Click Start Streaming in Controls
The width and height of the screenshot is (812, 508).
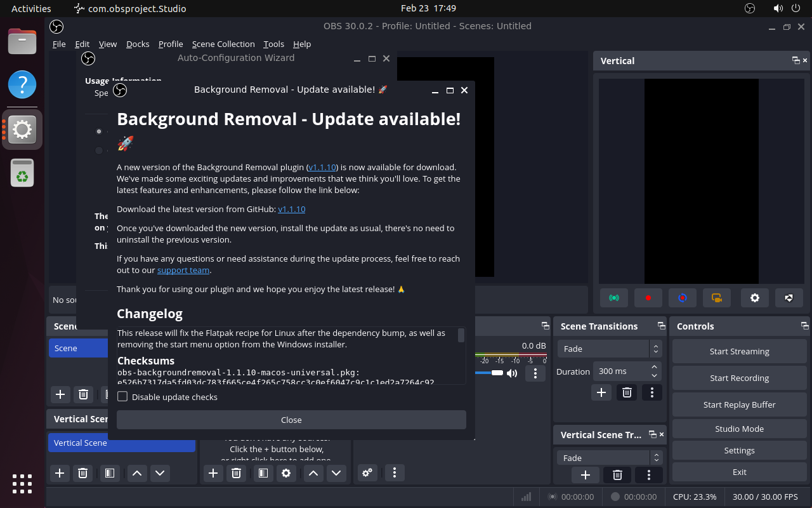tap(739, 351)
